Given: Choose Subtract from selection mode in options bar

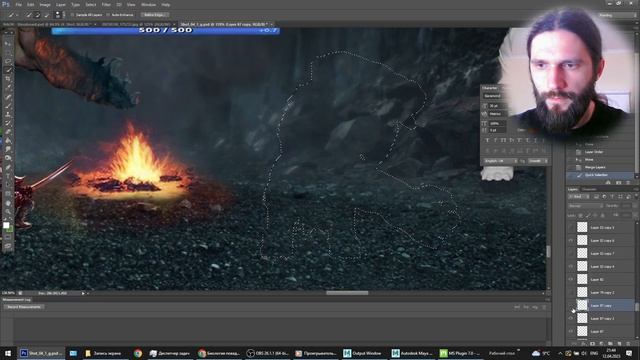Looking at the screenshot, I should [x=47, y=15].
